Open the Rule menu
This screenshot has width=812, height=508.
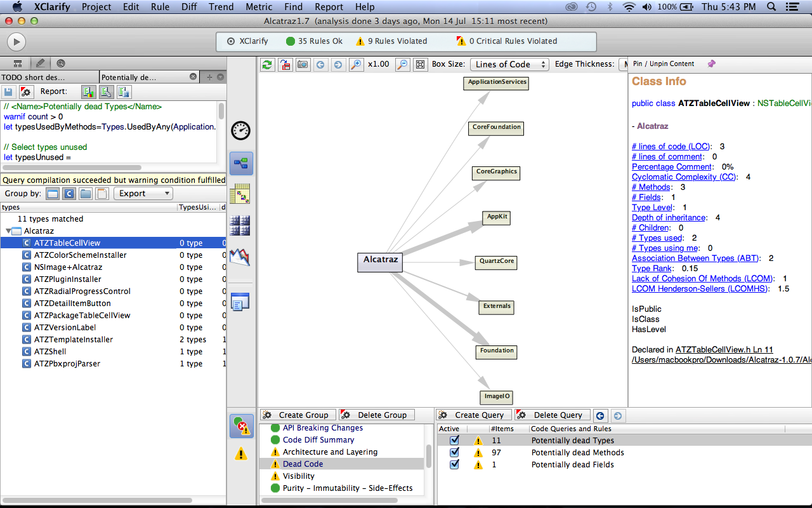(x=160, y=7)
